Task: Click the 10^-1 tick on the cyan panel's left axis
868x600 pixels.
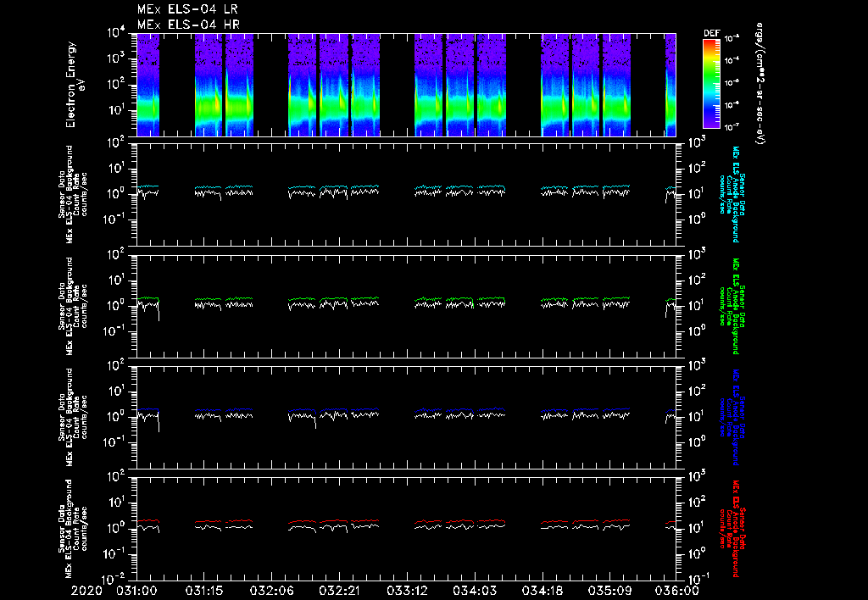Action: pyautogui.click(x=114, y=219)
